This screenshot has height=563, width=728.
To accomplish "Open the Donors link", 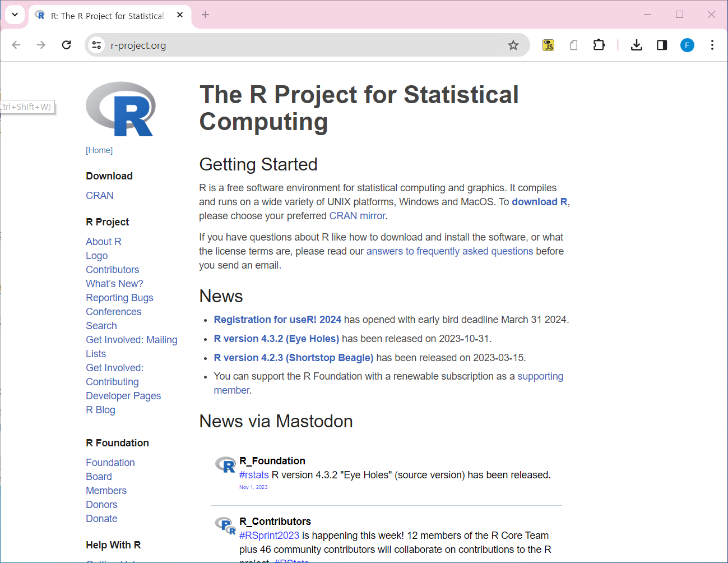I will (101, 505).
